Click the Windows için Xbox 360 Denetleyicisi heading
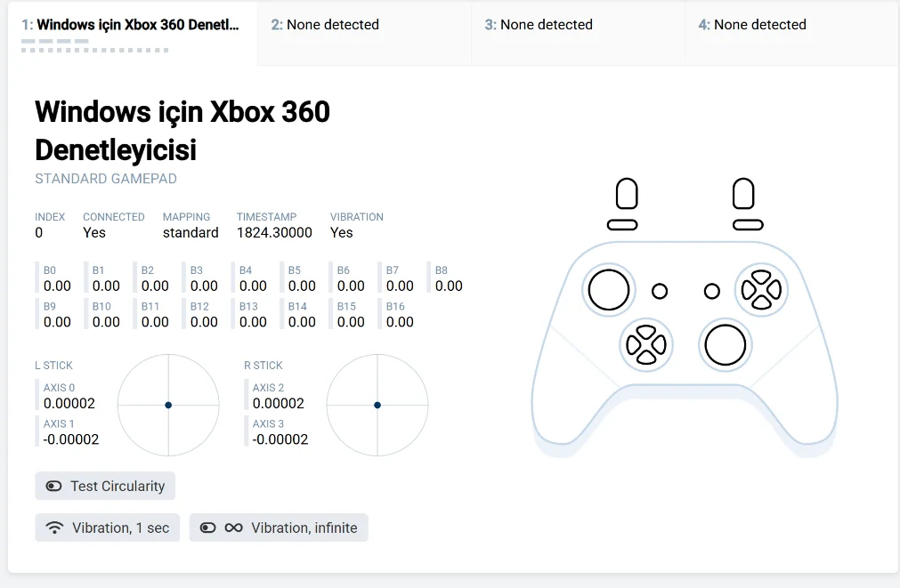Viewport: 900px width, 588px height. [x=182, y=131]
